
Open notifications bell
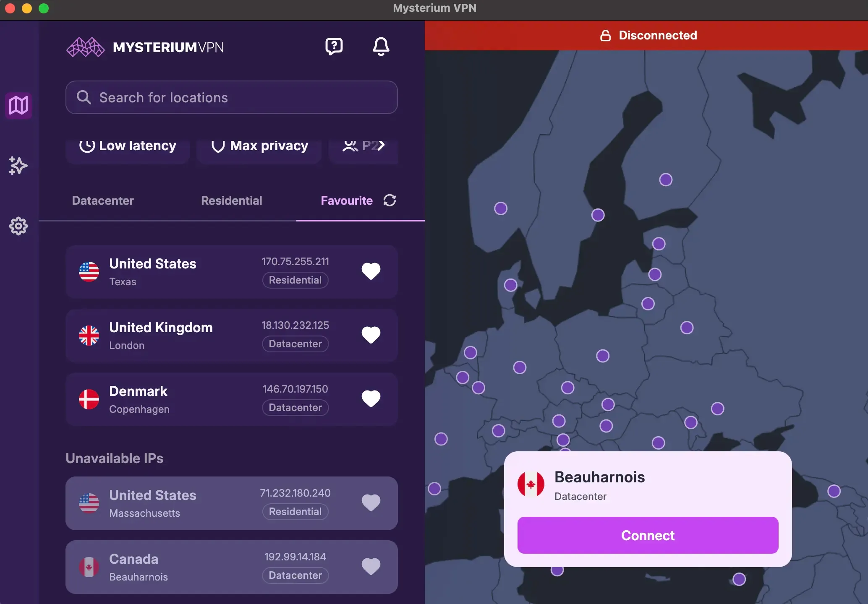[381, 47]
